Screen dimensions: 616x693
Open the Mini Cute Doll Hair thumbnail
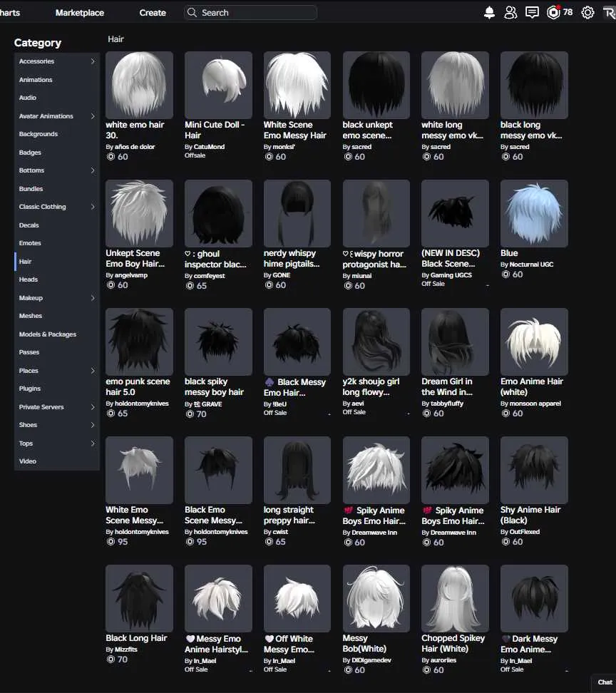(218, 85)
